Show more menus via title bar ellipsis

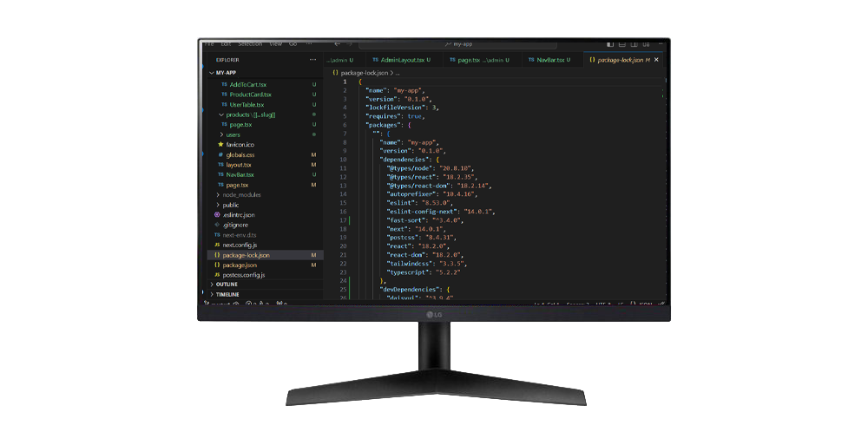pyautogui.click(x=309, y=43)
